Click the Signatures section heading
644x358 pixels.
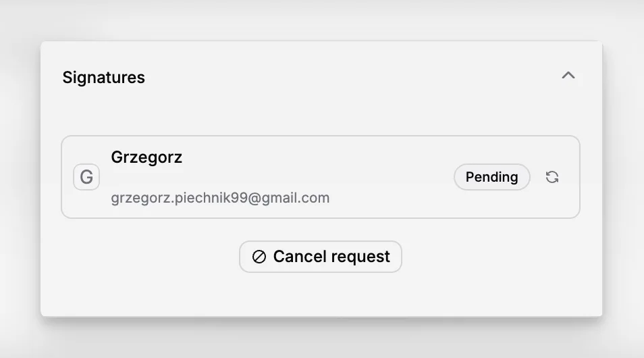(103, 77)
